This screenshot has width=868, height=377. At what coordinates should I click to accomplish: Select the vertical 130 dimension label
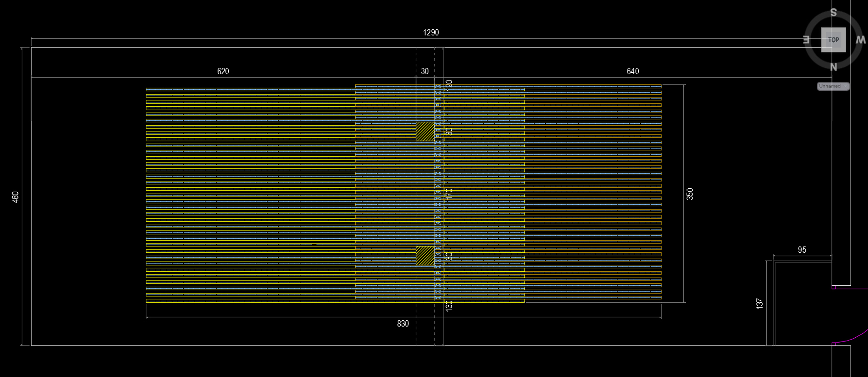pos(449,306)
